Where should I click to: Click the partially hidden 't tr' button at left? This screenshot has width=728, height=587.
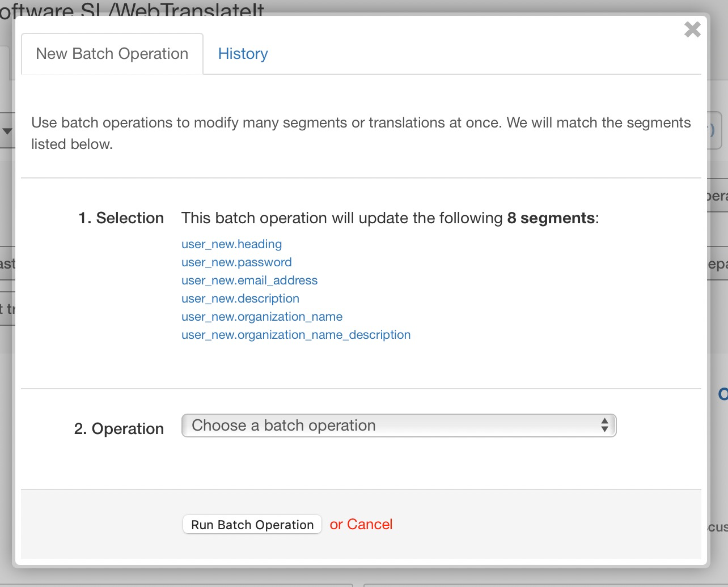[7, 309]
